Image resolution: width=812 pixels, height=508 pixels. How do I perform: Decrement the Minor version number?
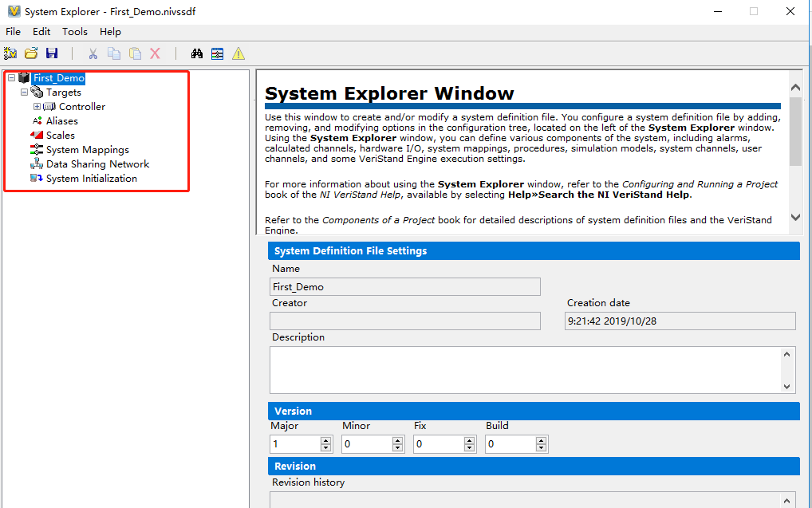pos(398,448)
